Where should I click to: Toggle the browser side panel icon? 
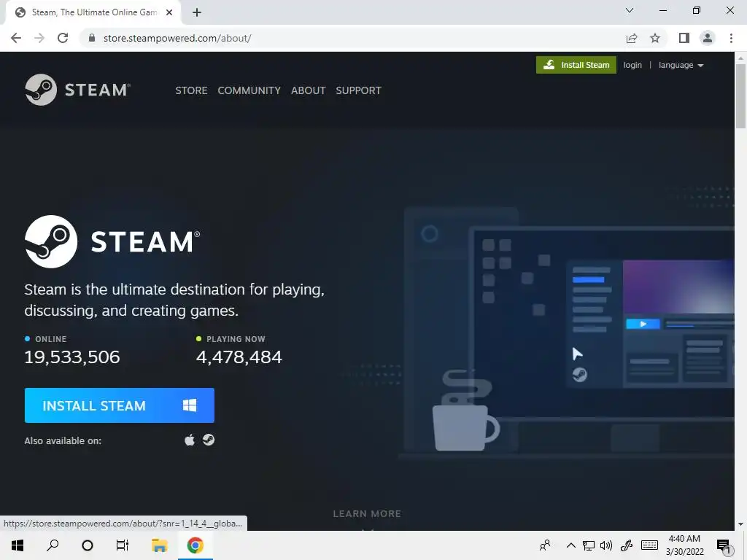click(x=684, y=38)
